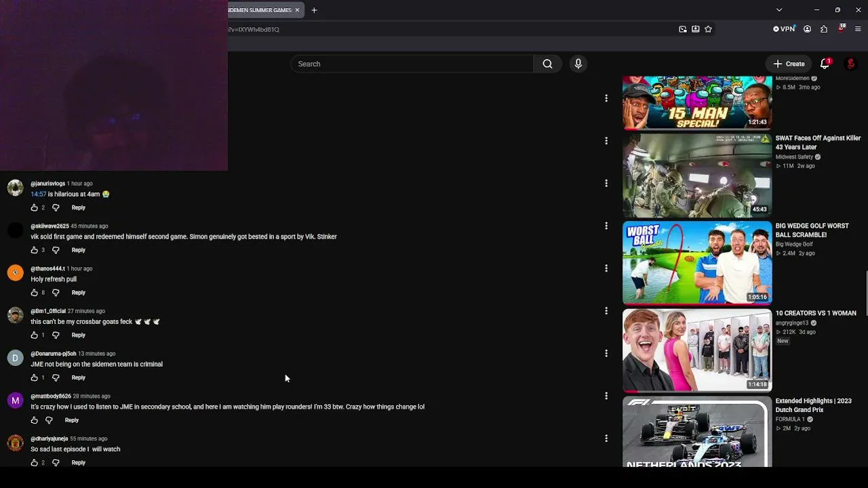Open the 15 Man Special video thumbnail
The image size is (868, 488).
697,102
